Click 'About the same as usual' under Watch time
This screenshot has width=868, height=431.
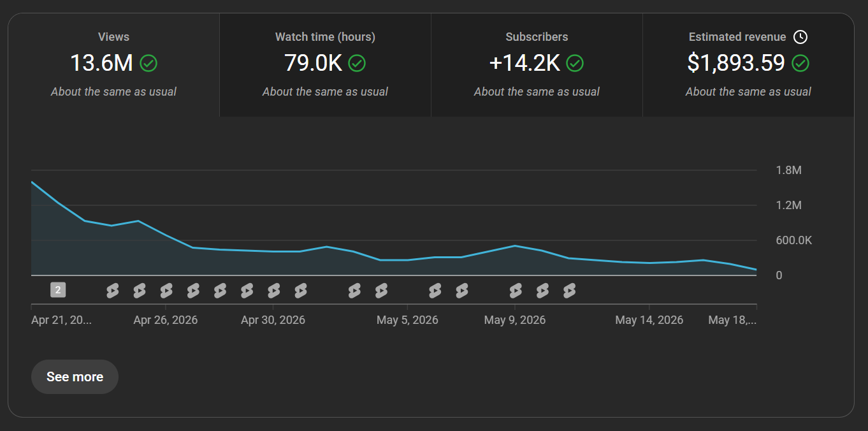click(325, 92)
